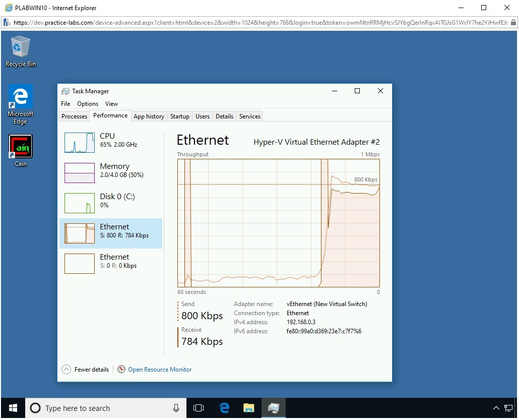Switch to the Startup tab
Viewport: 519px width, 420px height.
[x=179, y=116]
